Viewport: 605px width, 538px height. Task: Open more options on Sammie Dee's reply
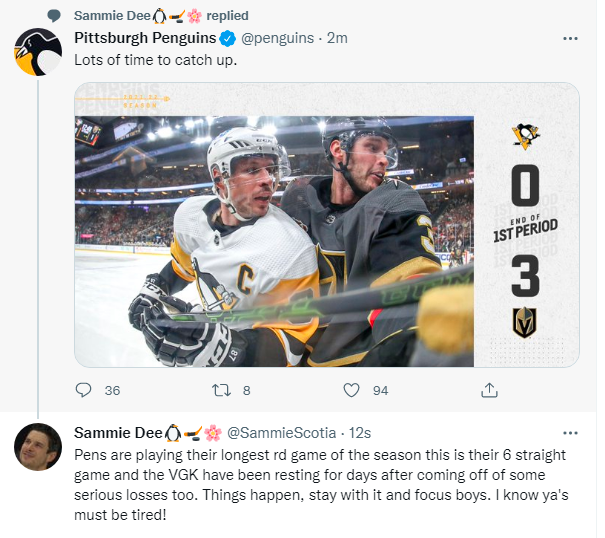tap(570, 433)
